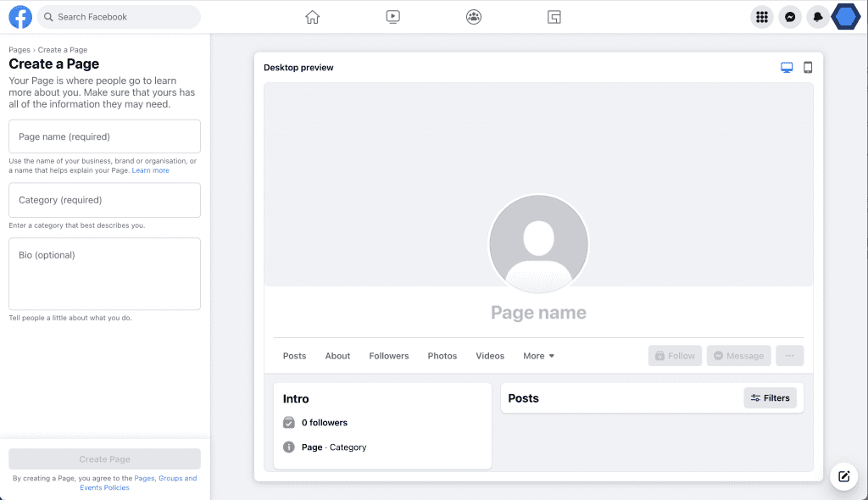Open the Messenger icon
The width and height of the screenshot is (868, 500).
[791, 17]
